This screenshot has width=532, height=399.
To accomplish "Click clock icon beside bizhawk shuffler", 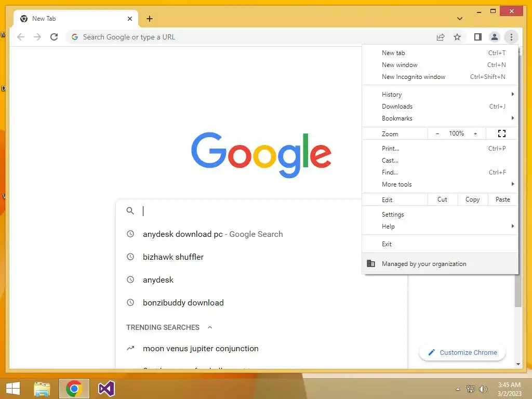I will pyautogui.click(x=130, y=257).
